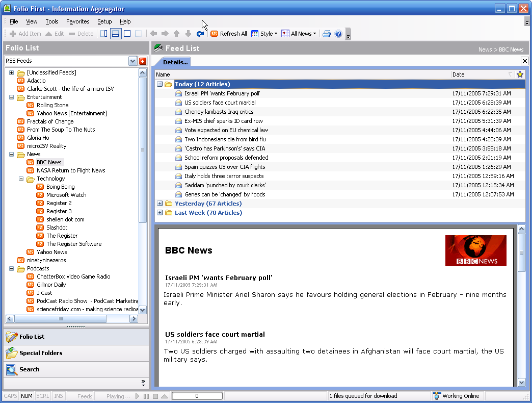Click the Folio List navigation button
The height and width of the screenshot is (403, 532).
pyautogui.click(x=76, y=337)
